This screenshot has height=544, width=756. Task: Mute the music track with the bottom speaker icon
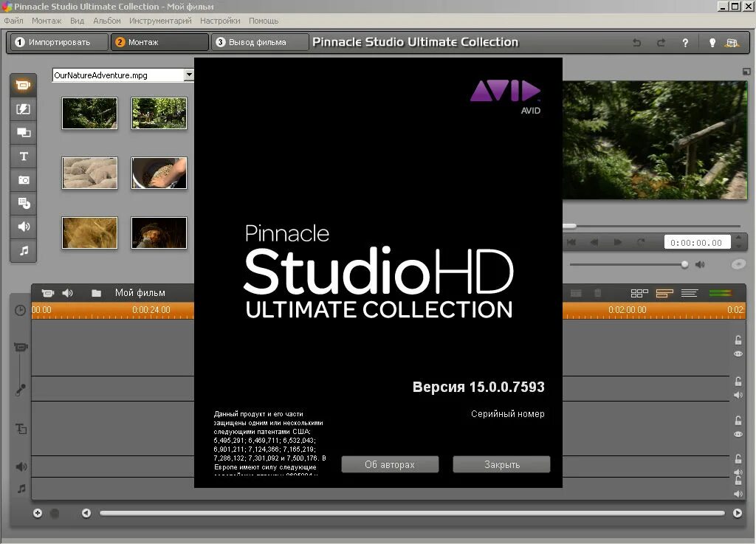pos(738,494)
